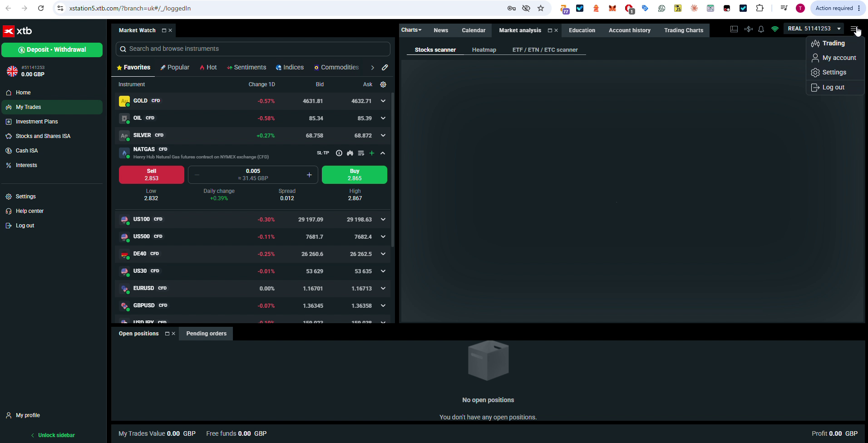
Task: Open the price alerts dollar icon
Action: [x=748, y=29]
